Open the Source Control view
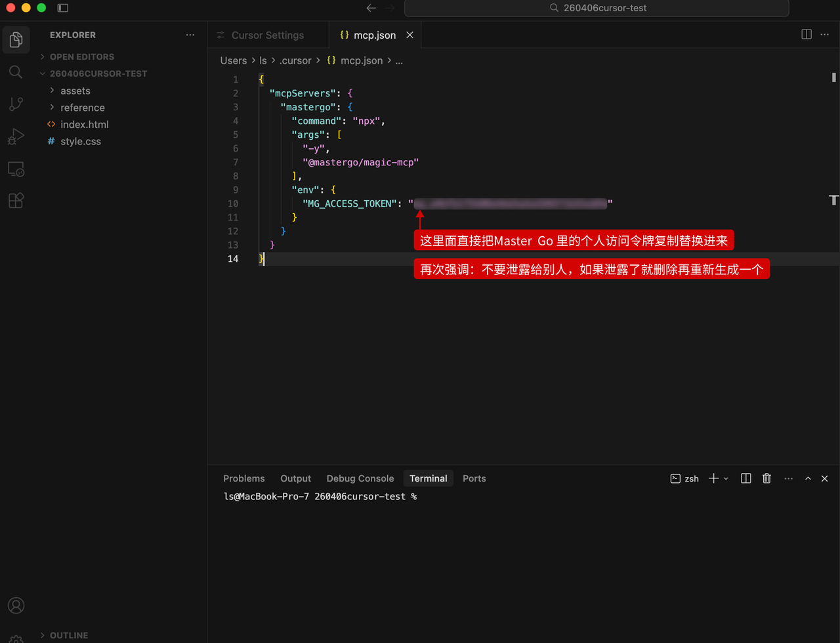 tap(16, 104)
